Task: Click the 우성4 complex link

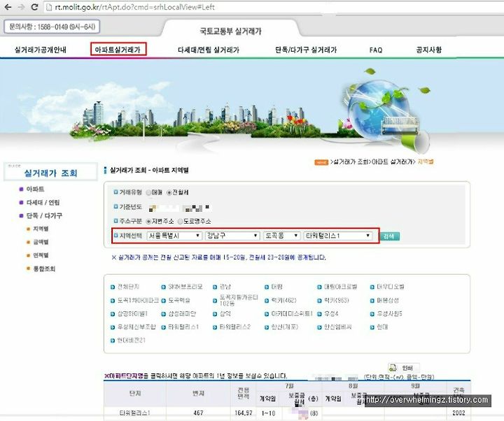Action: click(331, 313)
